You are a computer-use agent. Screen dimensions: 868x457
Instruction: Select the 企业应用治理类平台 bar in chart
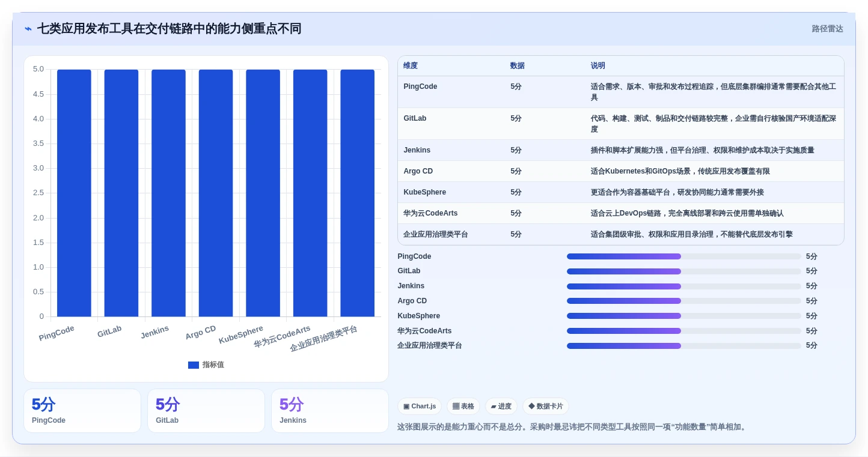[357, 193]
